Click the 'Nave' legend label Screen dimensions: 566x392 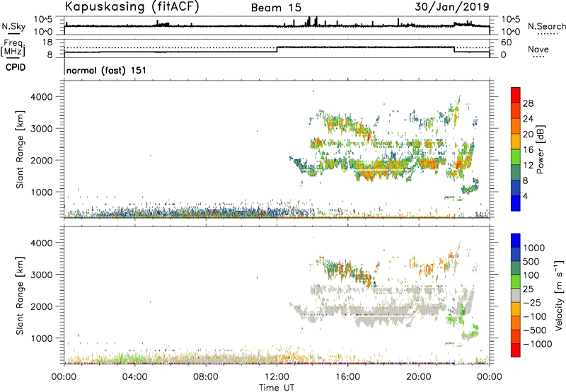tap(538, 49)
